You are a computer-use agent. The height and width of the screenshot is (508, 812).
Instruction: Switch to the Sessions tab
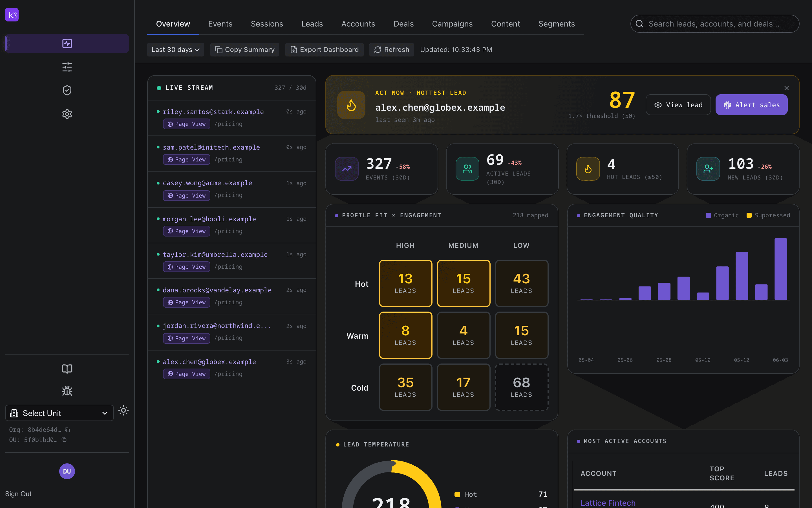tap(267, 24)
